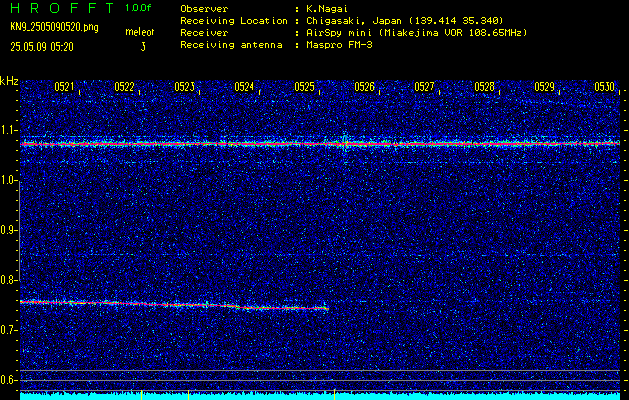Image resolution: width=629 pixels, height=400 pixels.
Task: Click the meteor count value 3
Action: click(x=143, y=47)
